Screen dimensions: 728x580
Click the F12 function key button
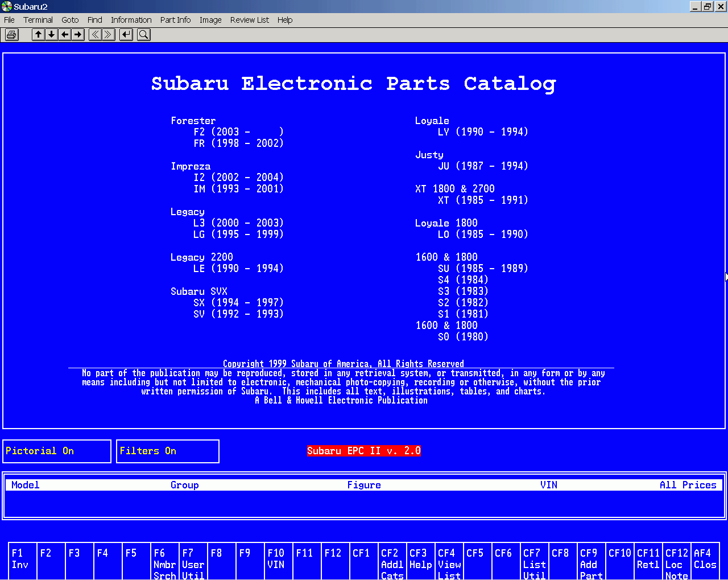pyautogui.click(x=336, y=561)
